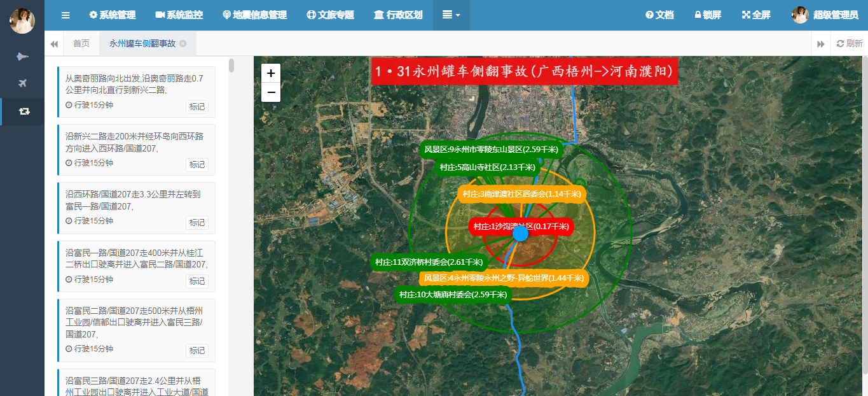Viewport: 868px width, 396px height.
Task: Select route step 沿西环路/国道207走3.3公里
Action: click(136, 208)
